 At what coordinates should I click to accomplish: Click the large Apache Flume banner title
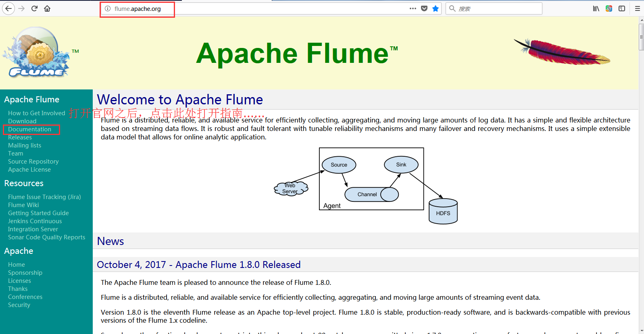click(297, 54)
